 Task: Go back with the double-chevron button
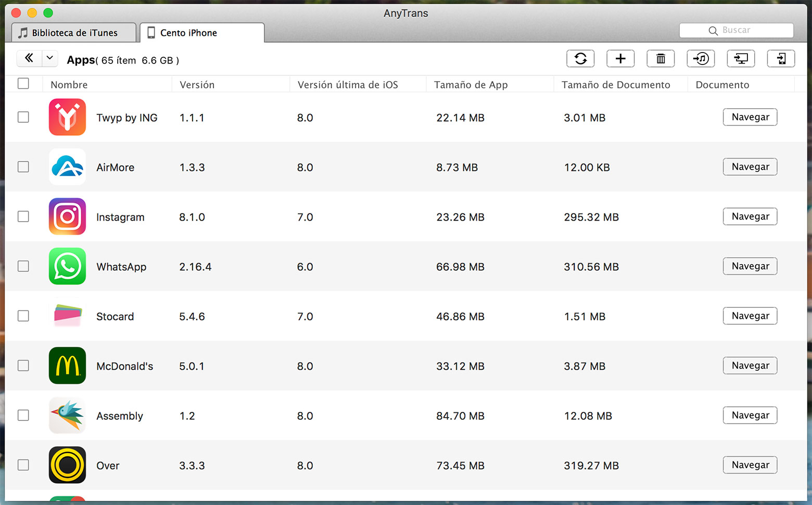[29, 58]
